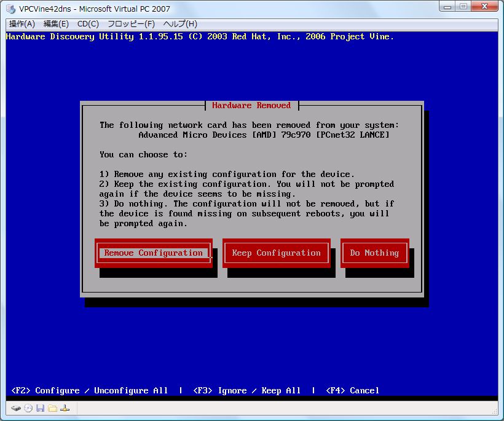The height and width of the screenshot is (421, 504).
Task: Click the F4 Cancel hint
Action: click(352, 390)
